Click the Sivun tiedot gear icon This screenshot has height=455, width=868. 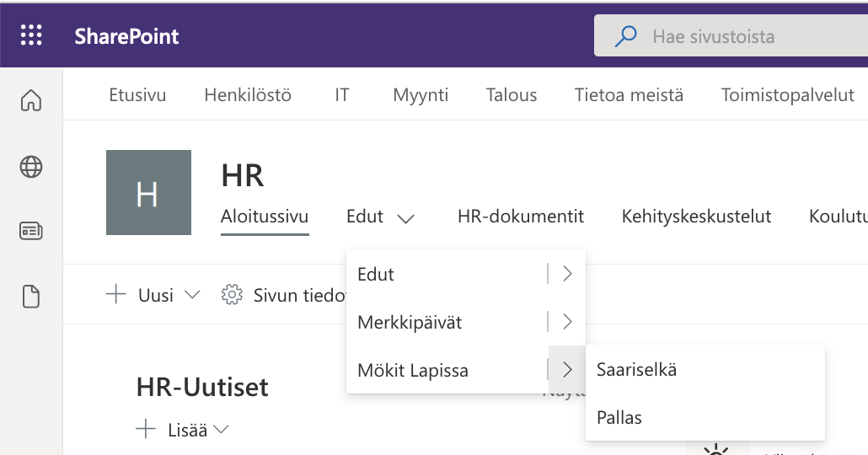(231, 295)
